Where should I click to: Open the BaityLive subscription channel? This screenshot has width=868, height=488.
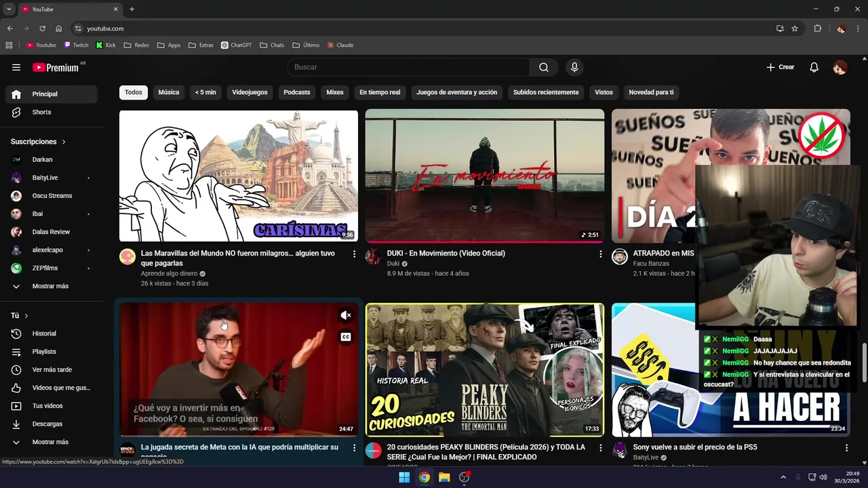[52, 178]
